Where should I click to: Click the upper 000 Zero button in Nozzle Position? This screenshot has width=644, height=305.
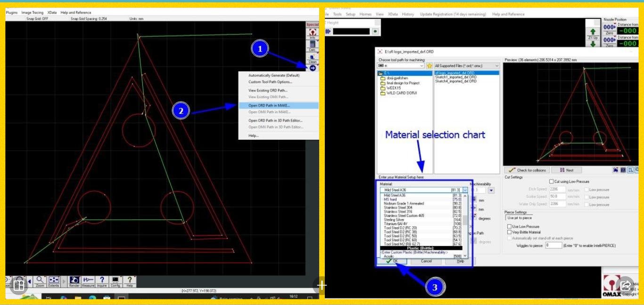point(610,29)
